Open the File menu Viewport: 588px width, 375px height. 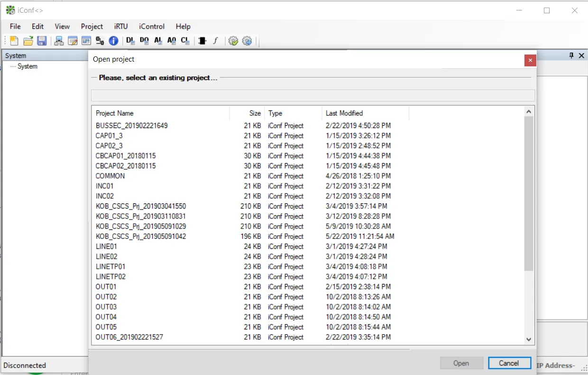coord(15,27)
